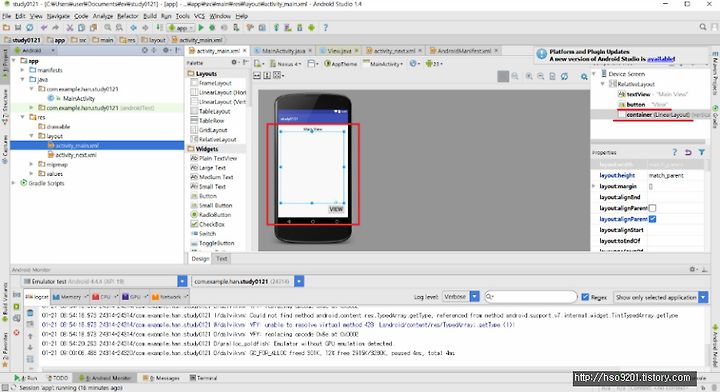Open the Network monitor tab
Screen dimensions: 720x392
pos(169,297)
